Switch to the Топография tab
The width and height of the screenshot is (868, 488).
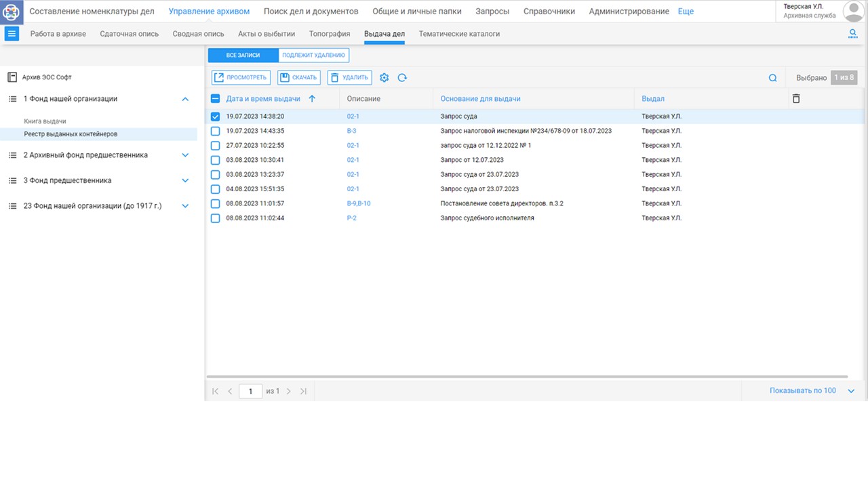(x=330, y=34)
